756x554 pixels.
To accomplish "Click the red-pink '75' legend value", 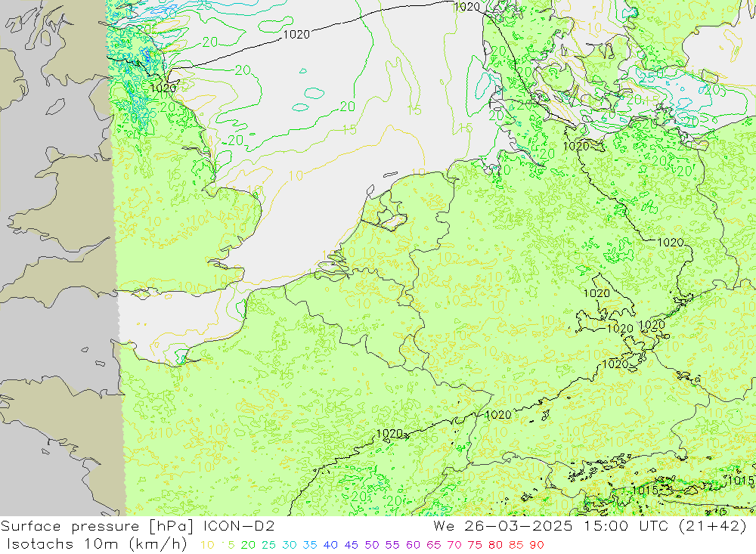I will [475, 545].
